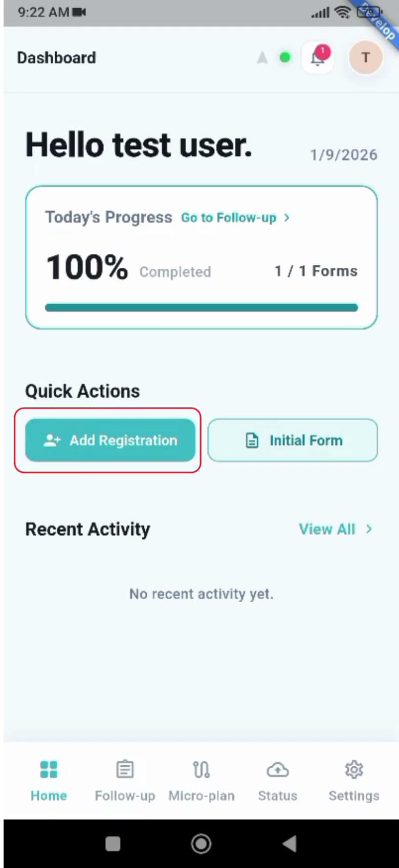
Task: Open the notifications bell icon
Action: pos(318,57)
